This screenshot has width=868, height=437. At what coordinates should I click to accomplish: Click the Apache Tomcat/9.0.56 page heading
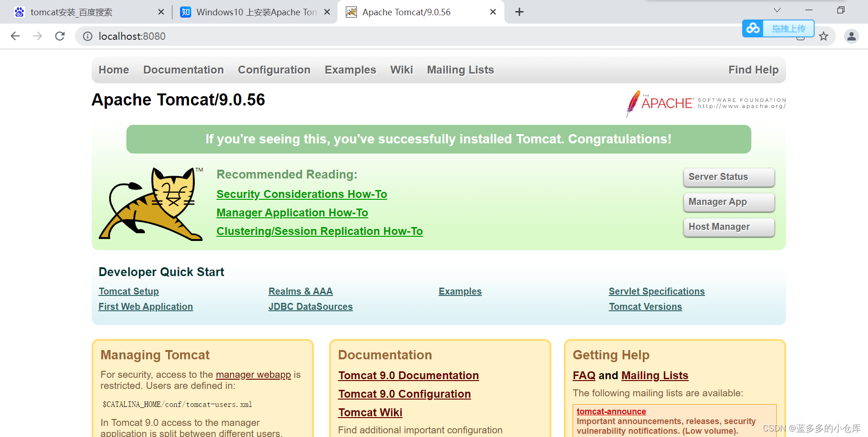tap(178, 100)
